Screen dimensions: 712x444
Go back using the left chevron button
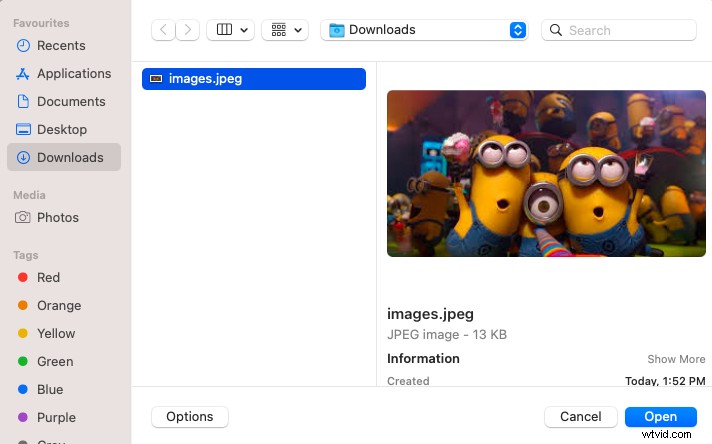click(163, 30)
